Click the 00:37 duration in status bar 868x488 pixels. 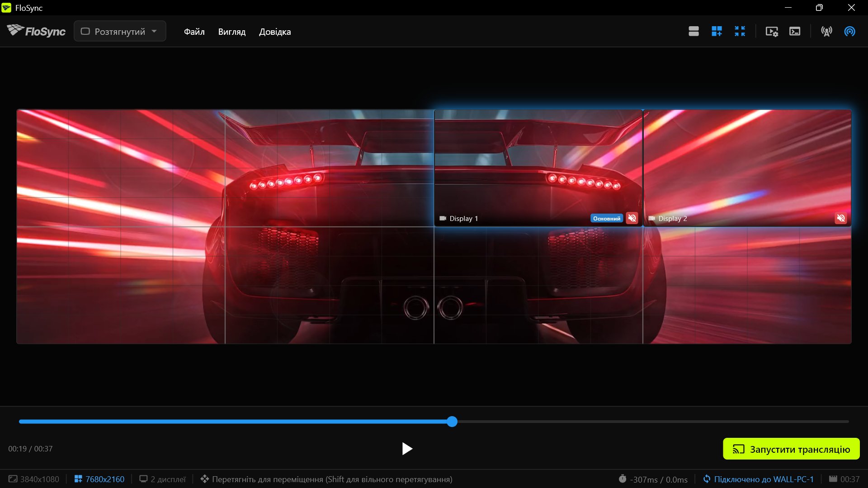pos(850,479)
